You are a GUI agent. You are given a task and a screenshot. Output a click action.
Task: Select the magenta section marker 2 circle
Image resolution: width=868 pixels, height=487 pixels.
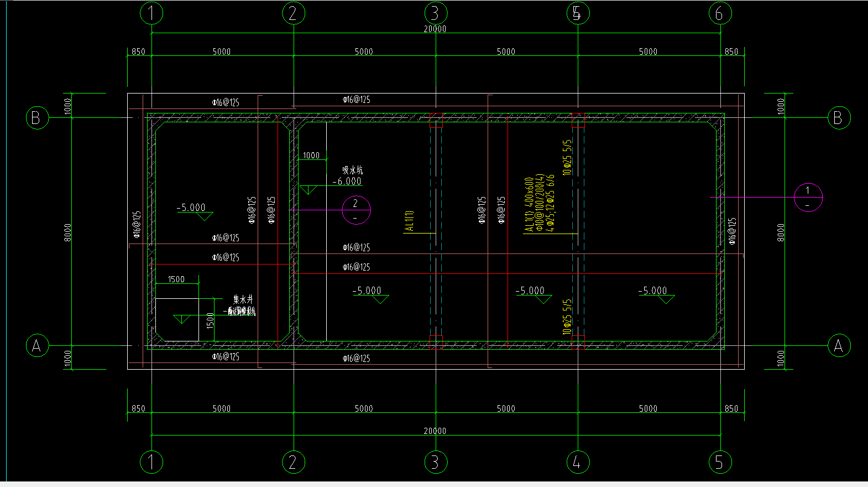[x=356, y=210]
